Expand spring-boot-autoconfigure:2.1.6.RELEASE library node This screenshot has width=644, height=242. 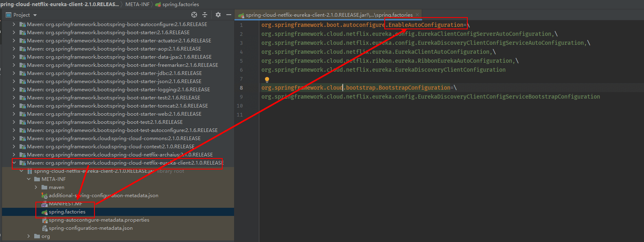pos(14,24)
